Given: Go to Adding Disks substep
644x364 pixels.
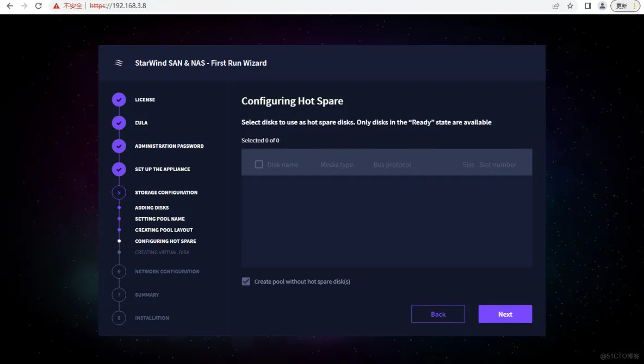Looking at the screenshot, I should coord(152,208).
